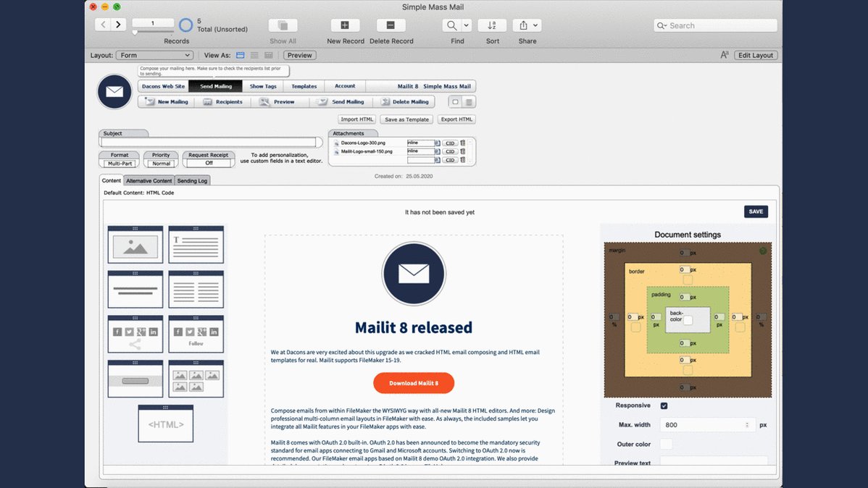Click the Show All records icon
This screenshot has width=868, height=488.
(x=283, y=25)
